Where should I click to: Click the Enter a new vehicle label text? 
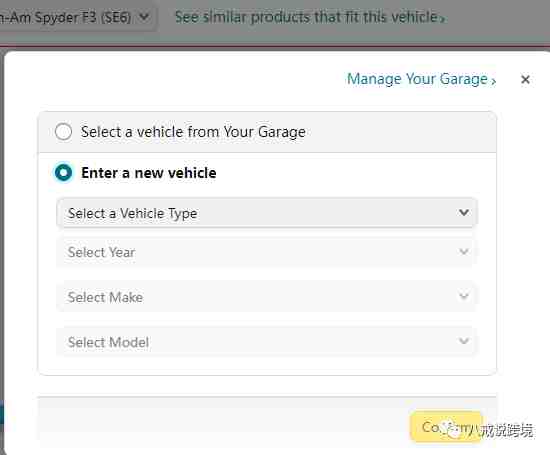pos(149,173)
